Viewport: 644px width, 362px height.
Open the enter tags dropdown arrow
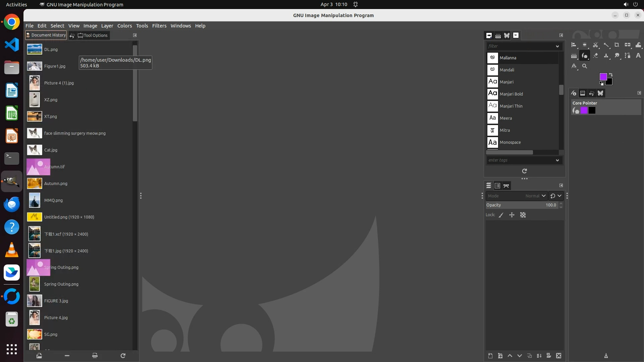tap(557, 160)
